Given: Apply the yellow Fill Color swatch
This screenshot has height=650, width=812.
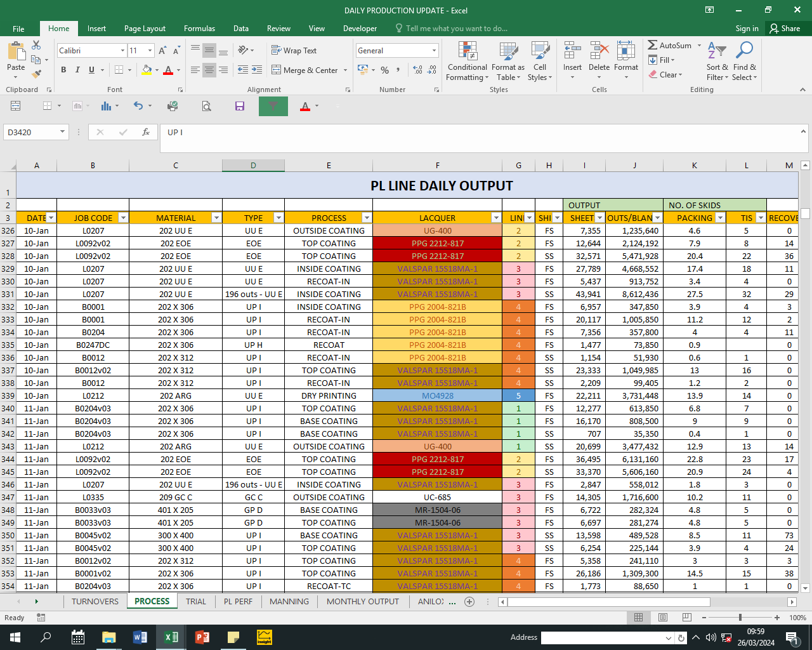Looking at the screenshot, I should point(147,70).
